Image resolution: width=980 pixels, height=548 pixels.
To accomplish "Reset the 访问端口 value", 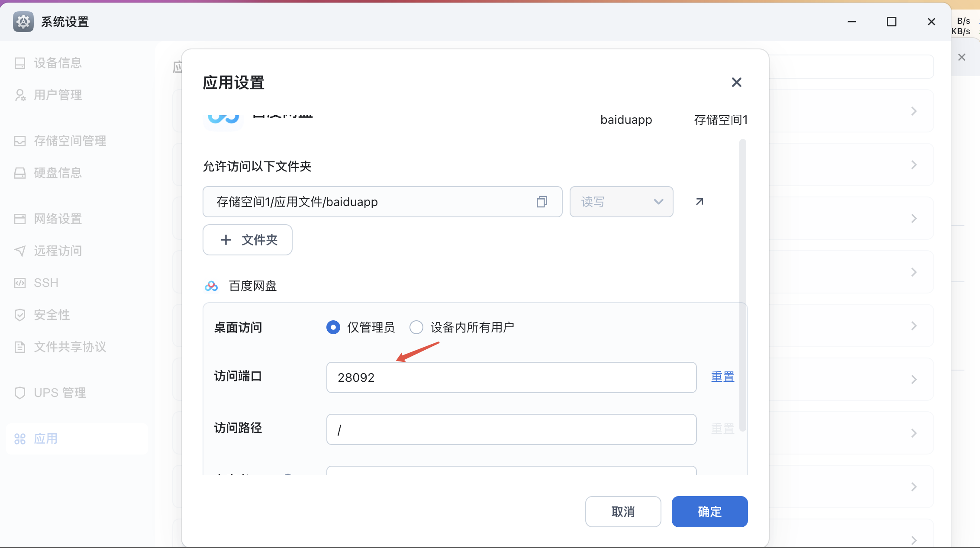I will pos(723,377).
